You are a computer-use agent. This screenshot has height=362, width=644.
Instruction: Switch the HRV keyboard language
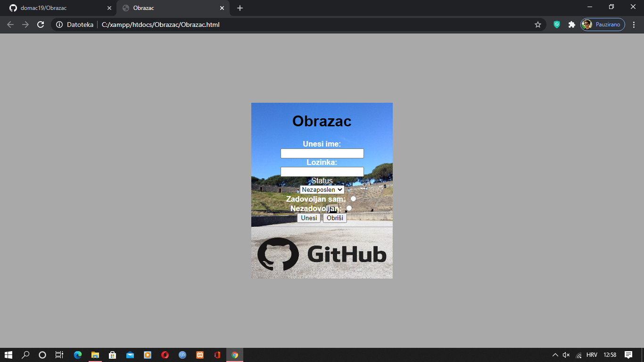click(x=592, y=355)
